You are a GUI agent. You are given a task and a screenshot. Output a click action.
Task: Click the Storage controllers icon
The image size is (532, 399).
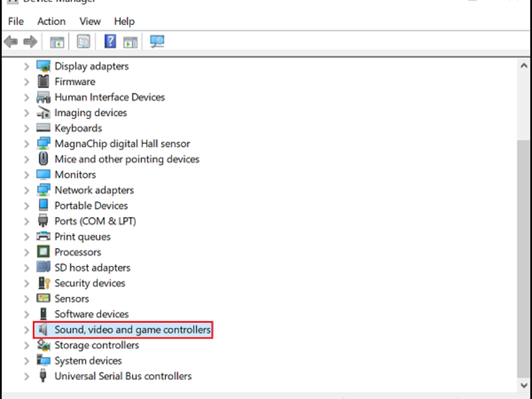pyautogui.click(x=43, y=345)
